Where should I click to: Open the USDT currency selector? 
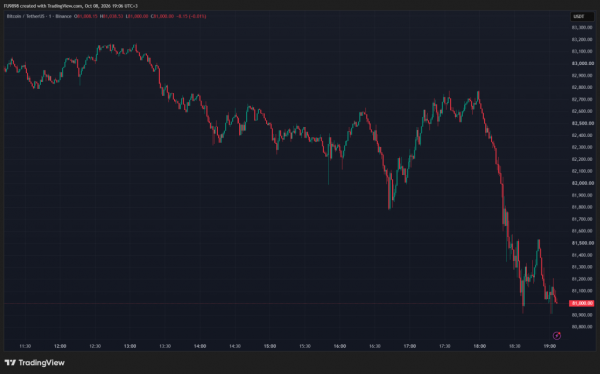pyautogui.click(x=582, y=16)
